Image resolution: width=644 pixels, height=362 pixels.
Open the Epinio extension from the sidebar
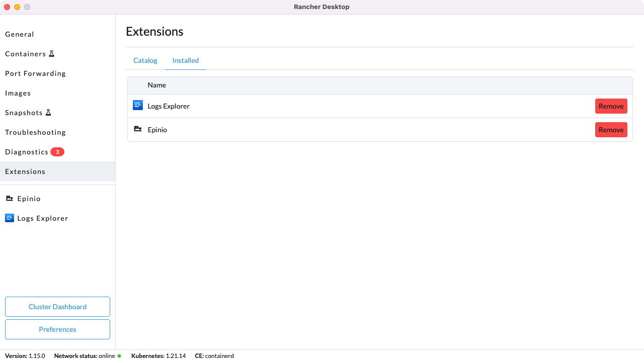click(x=29, y=198)
